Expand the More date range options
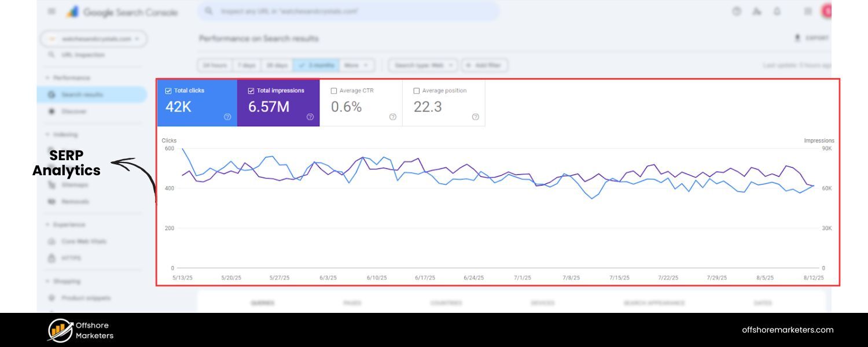The width and height of the screenshot is (868, 347). point(356,65)
